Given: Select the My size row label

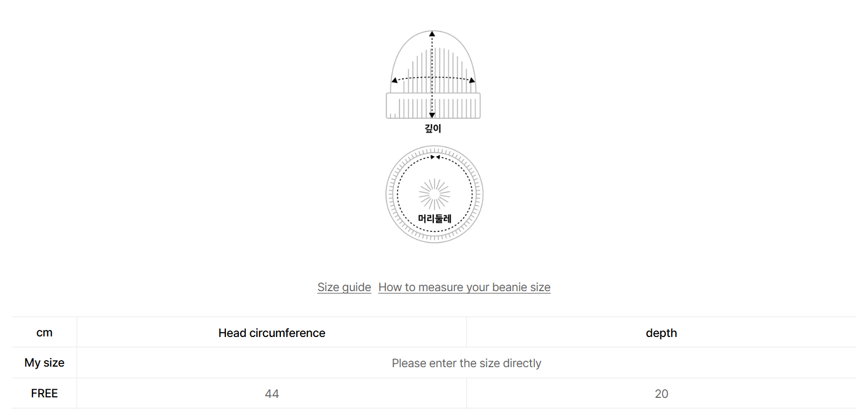Looking at the screenshot, I should (x=44, y=363).
